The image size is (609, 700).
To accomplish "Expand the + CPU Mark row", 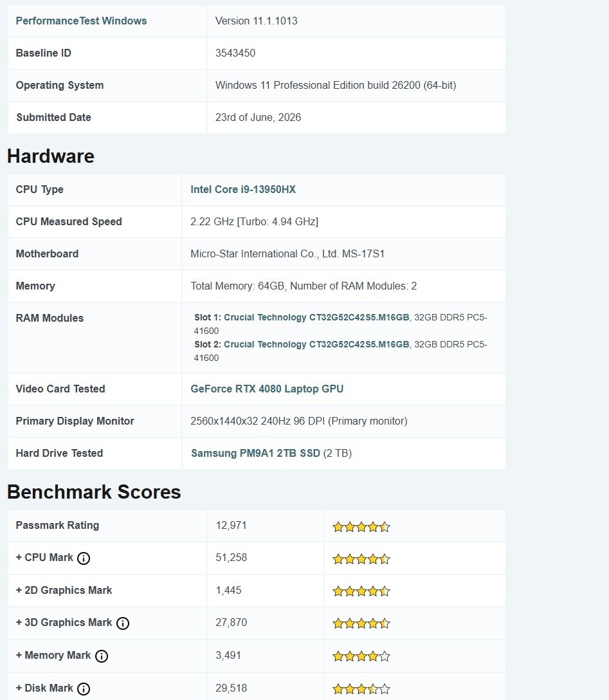I will 44,558.
